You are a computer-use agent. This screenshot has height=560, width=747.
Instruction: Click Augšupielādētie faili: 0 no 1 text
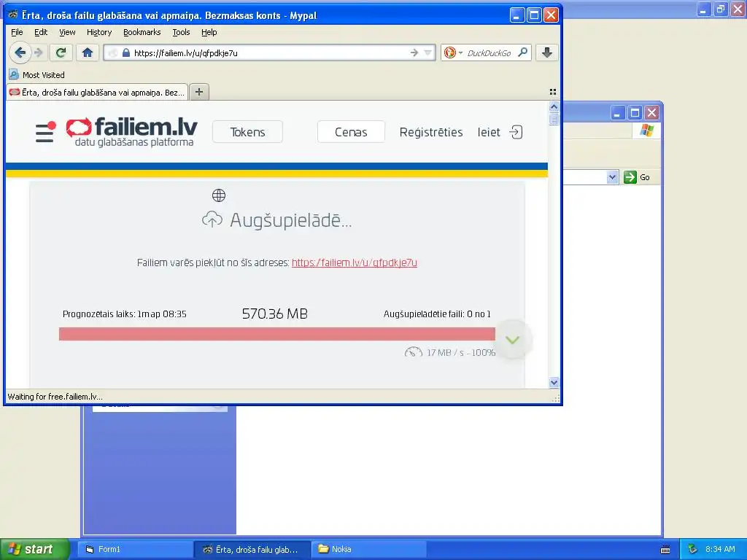coord(437,314)
